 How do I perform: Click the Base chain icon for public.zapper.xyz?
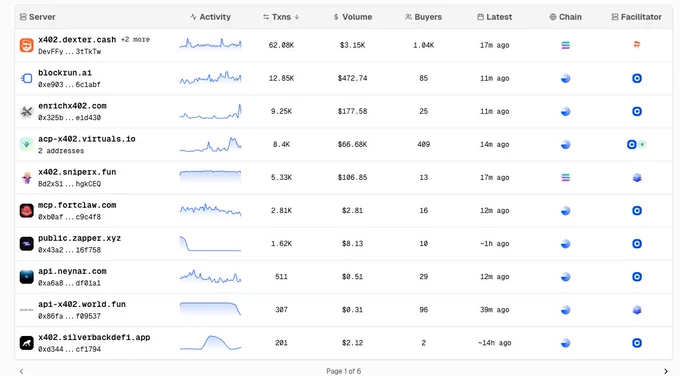[x=566, y=244]
